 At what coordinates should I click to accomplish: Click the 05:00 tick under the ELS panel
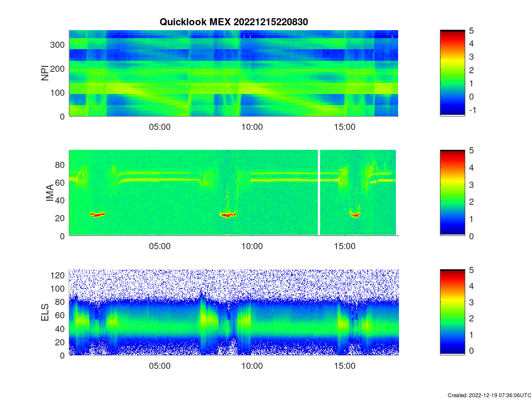(x=160, y=366)
